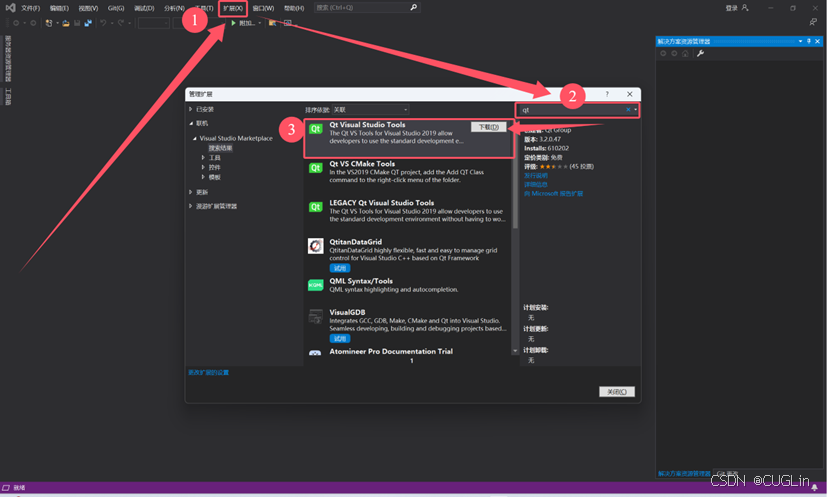Viewport: 827px width, 497px height.
Task: Click the 试用 trial badge under QtitanDataGrid
Action: [x=340, y=268]
